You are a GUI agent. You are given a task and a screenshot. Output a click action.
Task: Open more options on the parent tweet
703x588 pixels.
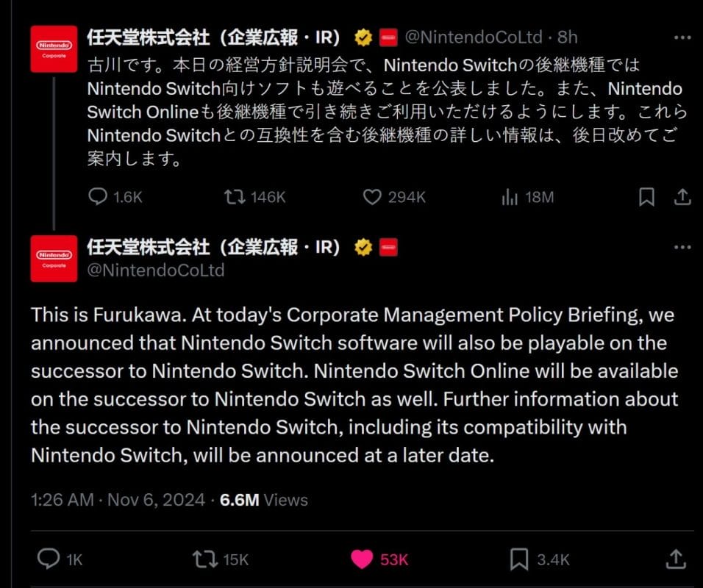pyautogui.click(x=682, y=37)
